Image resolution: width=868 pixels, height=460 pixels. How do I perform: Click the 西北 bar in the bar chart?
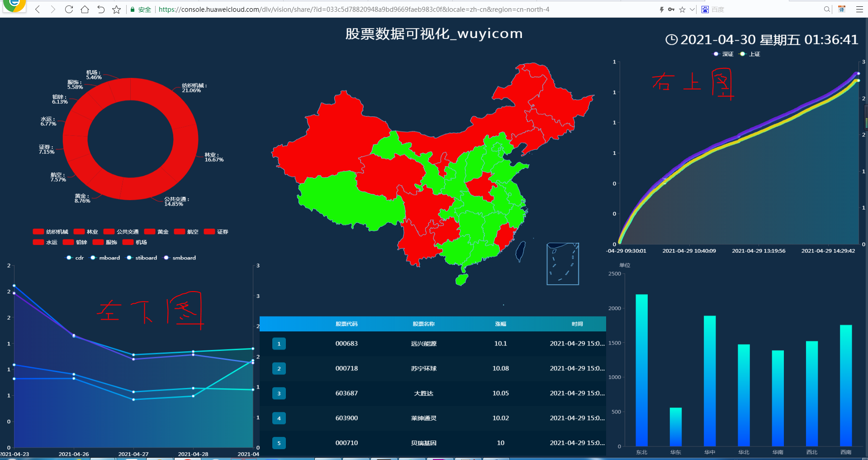click(x=812, y=394)
